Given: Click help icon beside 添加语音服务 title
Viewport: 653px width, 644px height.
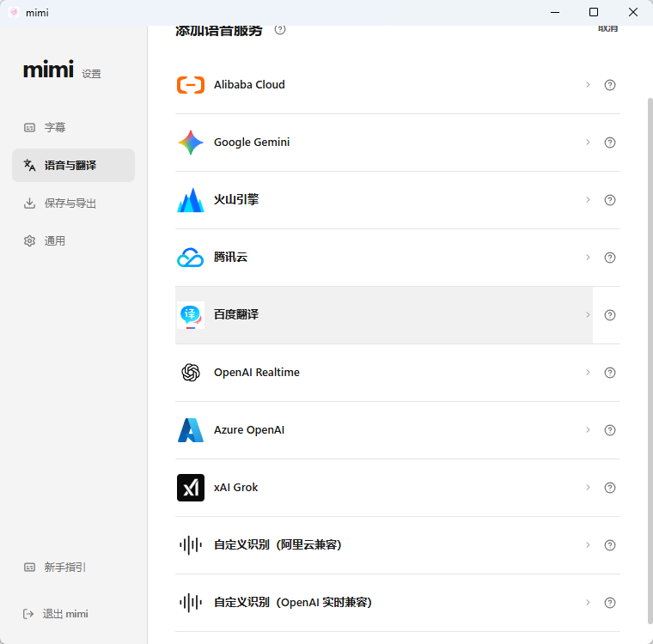Looking at the screenshot, I should tap(280, 29).
